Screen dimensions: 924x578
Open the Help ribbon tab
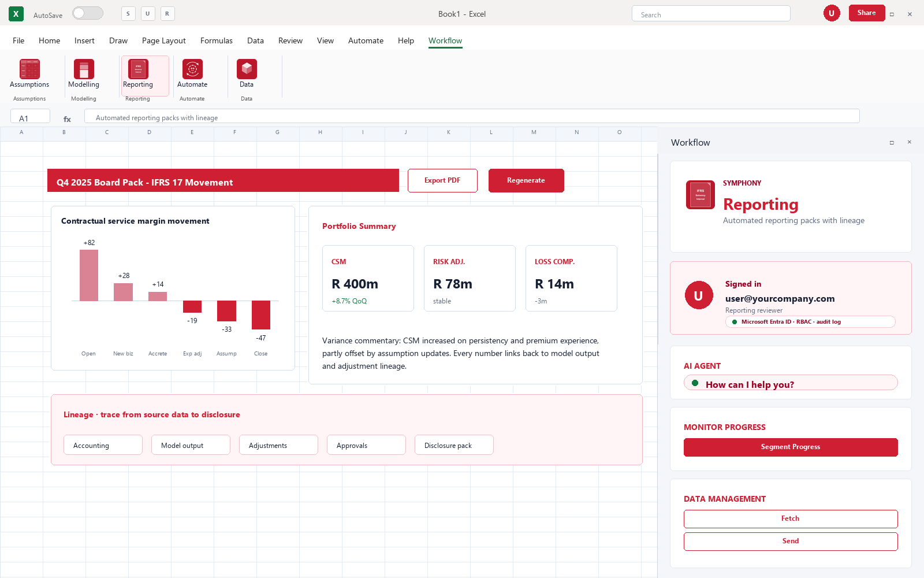pos(406,40)
